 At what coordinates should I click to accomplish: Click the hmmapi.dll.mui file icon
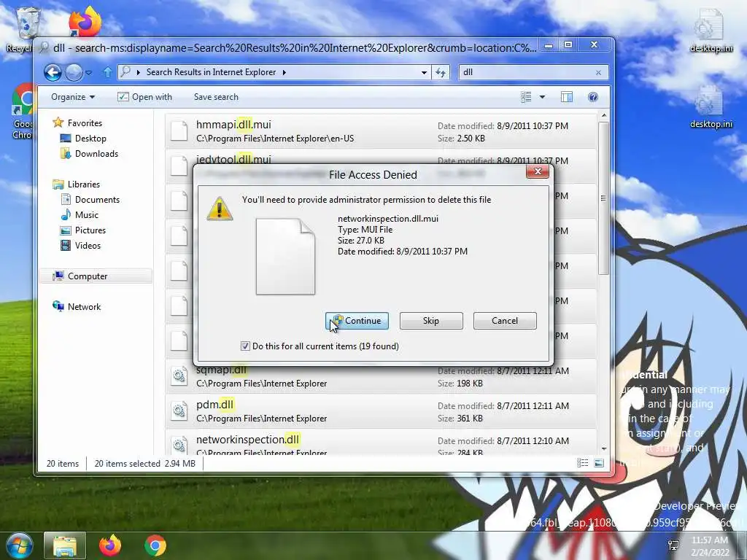179,131
